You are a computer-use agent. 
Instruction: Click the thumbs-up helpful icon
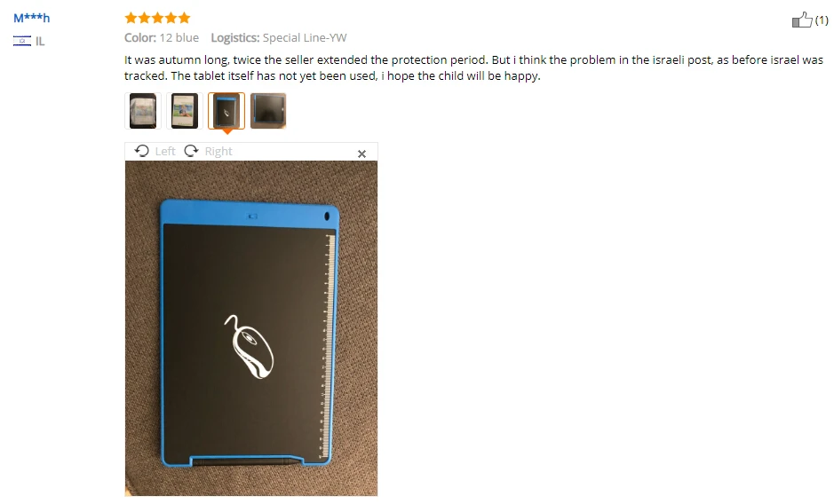(801, 20)
